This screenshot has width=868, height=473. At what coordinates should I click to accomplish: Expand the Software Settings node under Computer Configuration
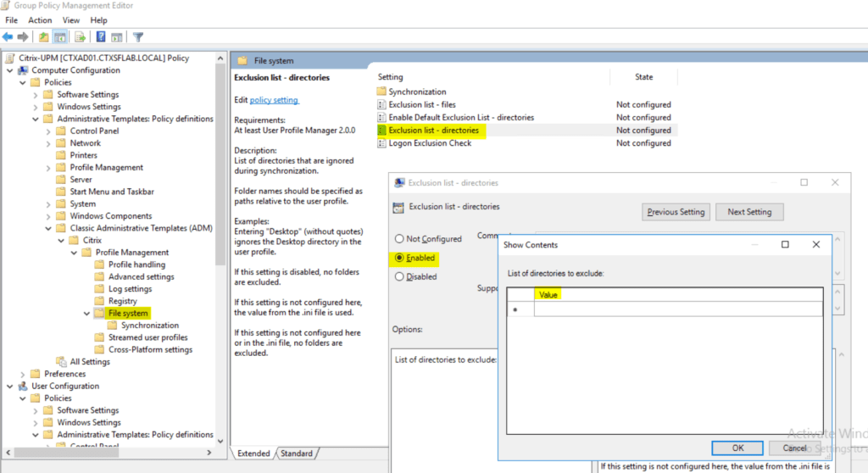point(36,95)
